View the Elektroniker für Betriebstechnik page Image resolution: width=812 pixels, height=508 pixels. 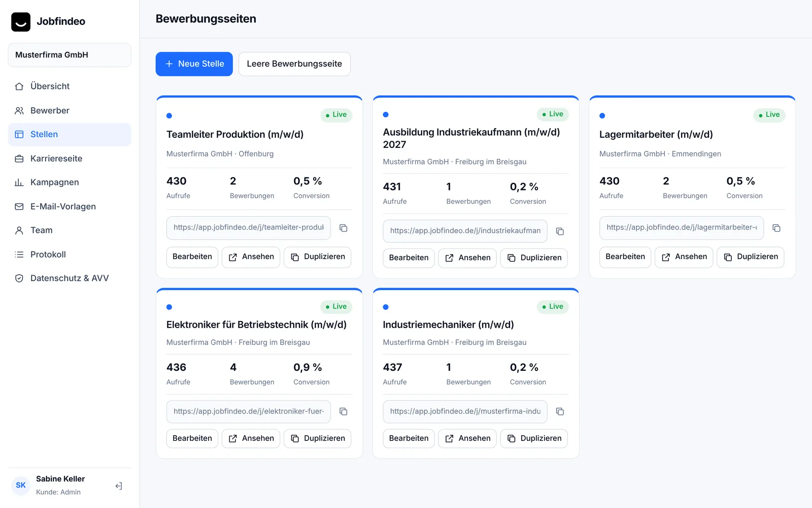pos(251,438)
